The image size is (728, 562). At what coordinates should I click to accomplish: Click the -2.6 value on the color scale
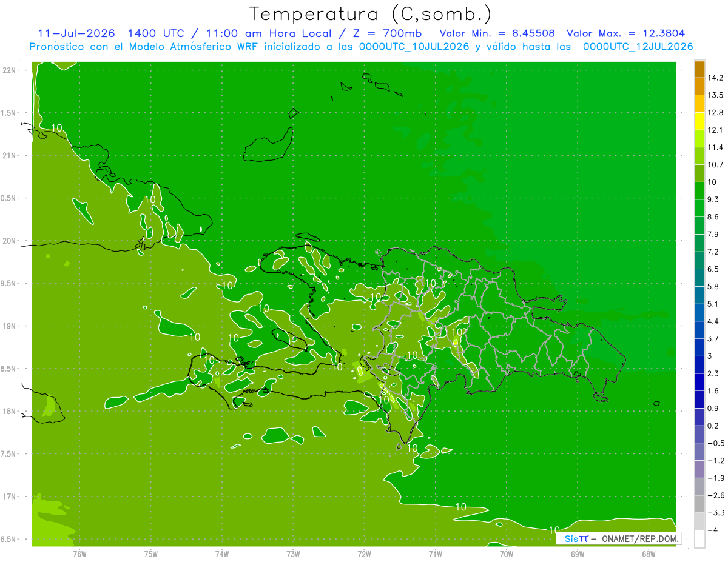(x=716, y=495)
